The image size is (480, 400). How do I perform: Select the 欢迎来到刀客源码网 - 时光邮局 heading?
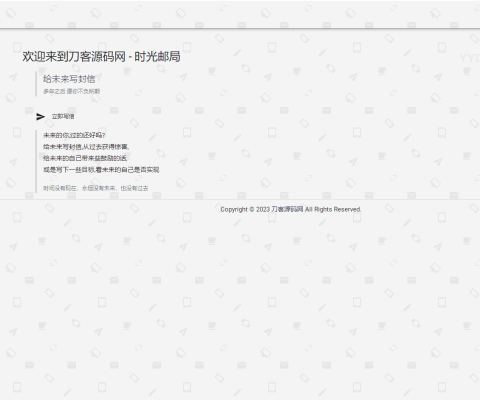(x=101, y=57)
